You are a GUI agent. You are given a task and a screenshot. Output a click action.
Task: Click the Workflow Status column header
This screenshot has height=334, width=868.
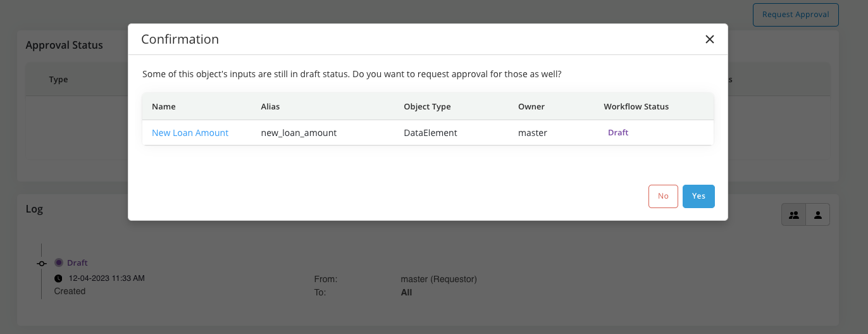636,106
